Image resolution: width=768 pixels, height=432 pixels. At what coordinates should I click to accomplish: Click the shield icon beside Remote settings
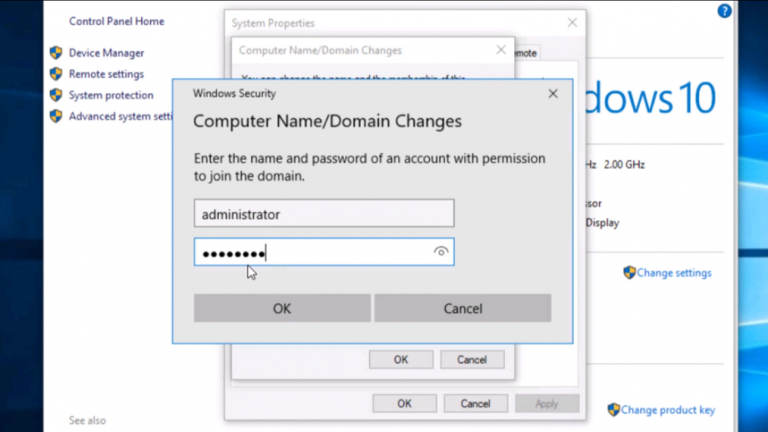[56, 73]
